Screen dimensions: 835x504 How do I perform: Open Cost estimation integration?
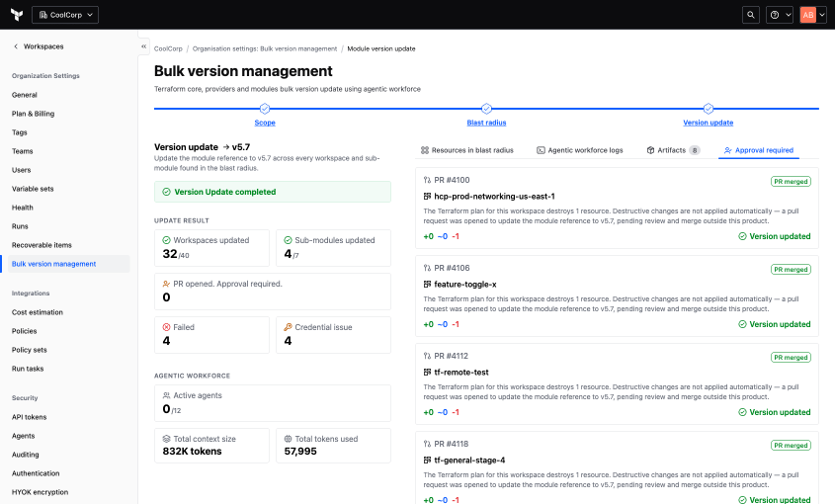(x=38, y=312)
